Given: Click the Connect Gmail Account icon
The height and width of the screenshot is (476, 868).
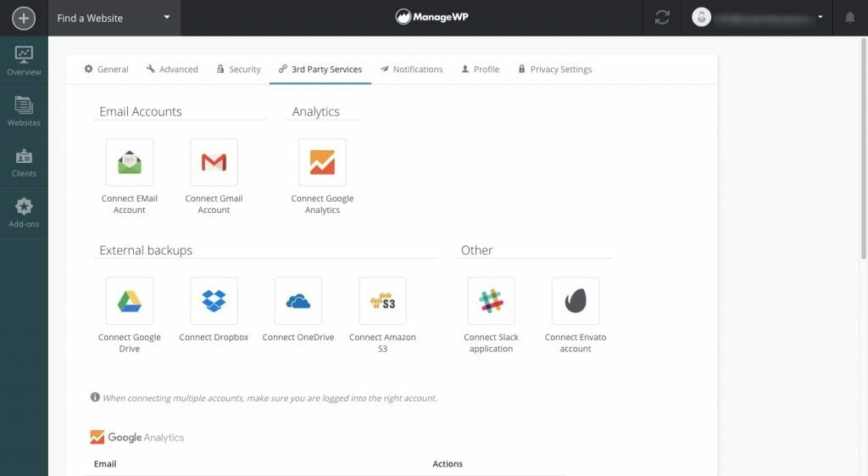Looking at the screenshot, I should (214, 162).
